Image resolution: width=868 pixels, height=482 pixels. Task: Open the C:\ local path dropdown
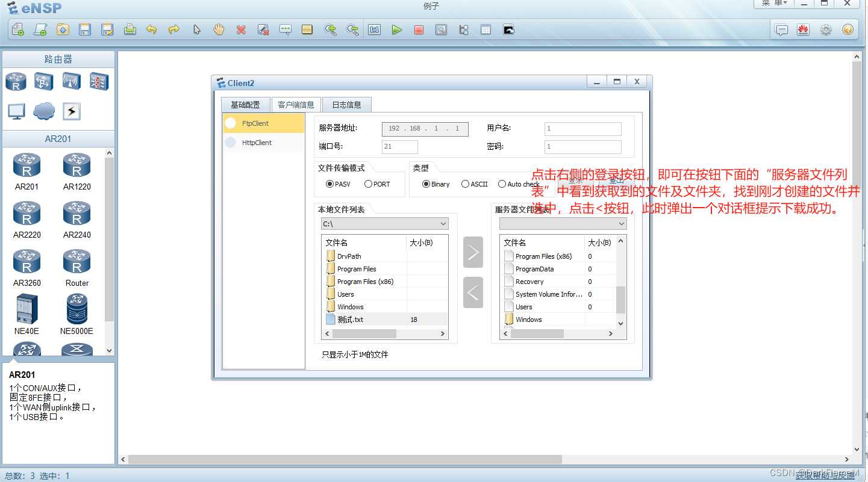pos(385,224)
